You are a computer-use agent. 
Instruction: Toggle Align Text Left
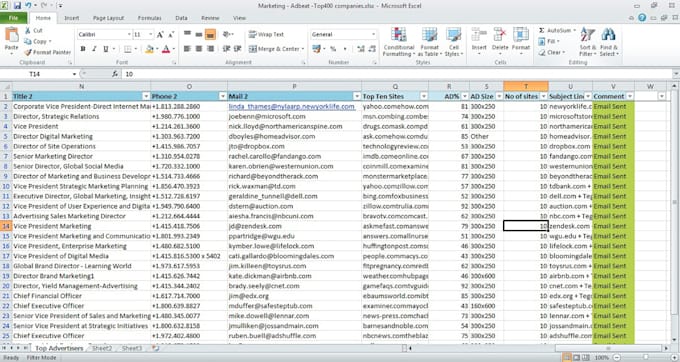(x=187, y=49)
